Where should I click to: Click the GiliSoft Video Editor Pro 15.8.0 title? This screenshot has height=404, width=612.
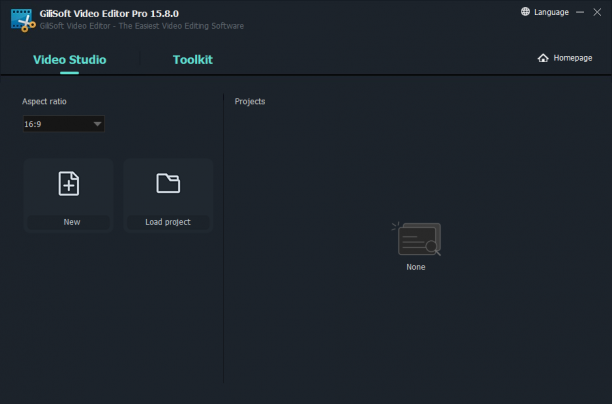(x=109, y=14)
